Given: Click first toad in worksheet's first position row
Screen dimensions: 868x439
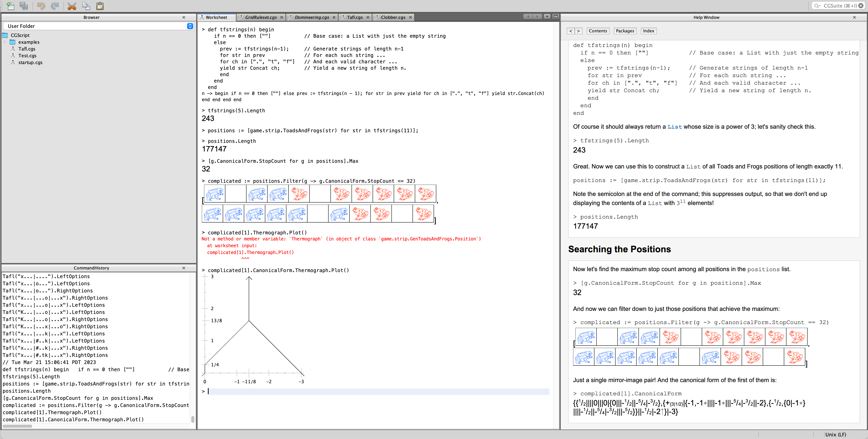Looking at the screenshot, I should coord(215,194).
